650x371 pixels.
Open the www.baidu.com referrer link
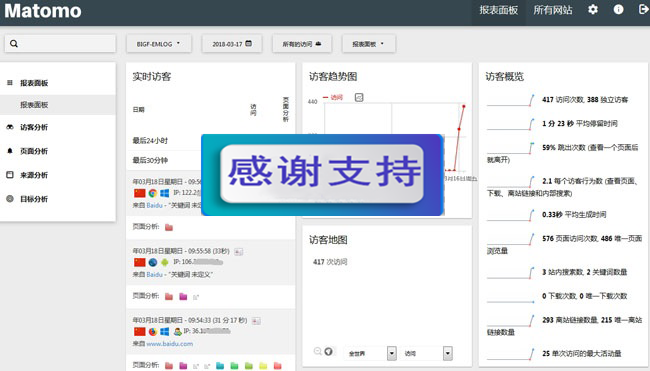(170, 344)
